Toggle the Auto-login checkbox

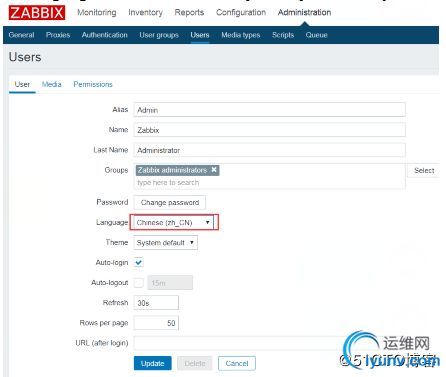pyautogui.click(x=139, y=262)
